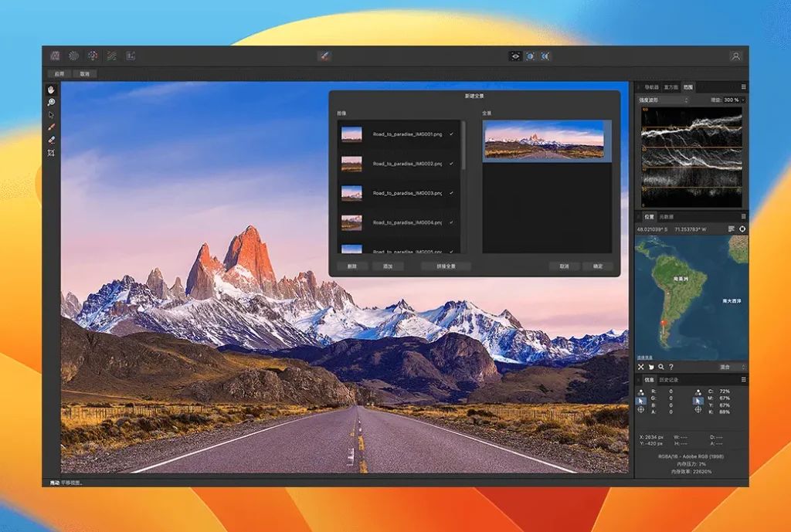
Task: Open the Info panel options menu icon
Action: [743, 380]
